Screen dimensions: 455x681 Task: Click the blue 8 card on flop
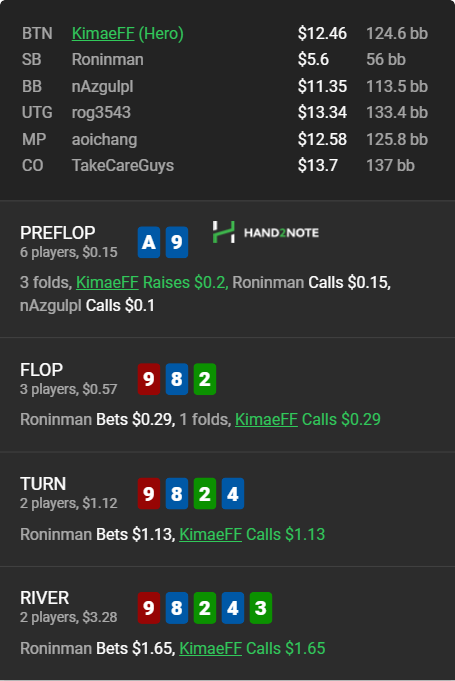(x=177, y=379)
